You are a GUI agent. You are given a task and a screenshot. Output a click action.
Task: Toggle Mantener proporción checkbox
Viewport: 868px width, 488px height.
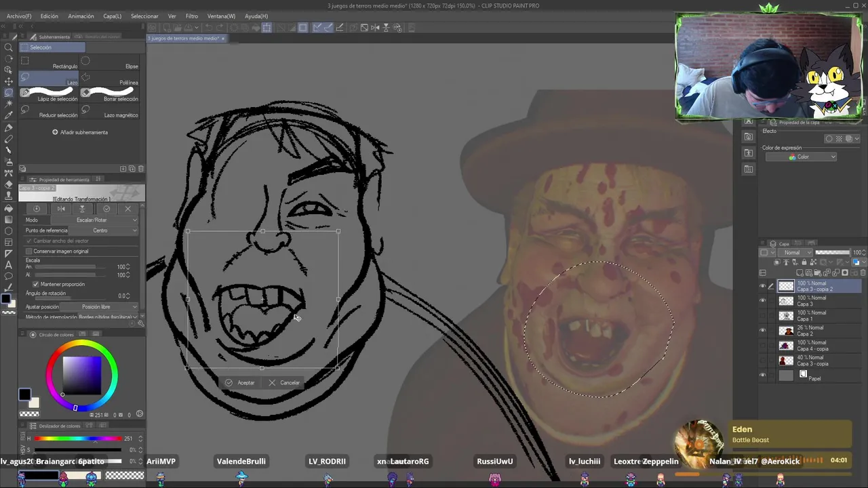(36, 284)
